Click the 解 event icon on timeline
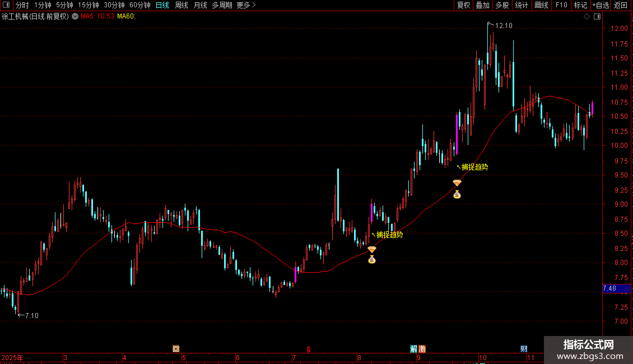 (414, 349)
